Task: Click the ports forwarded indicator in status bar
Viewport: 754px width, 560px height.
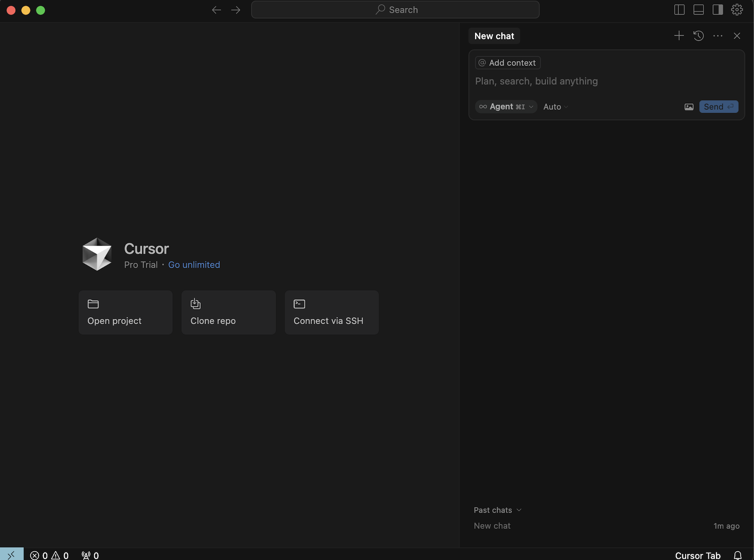Action: click(90, 555)
